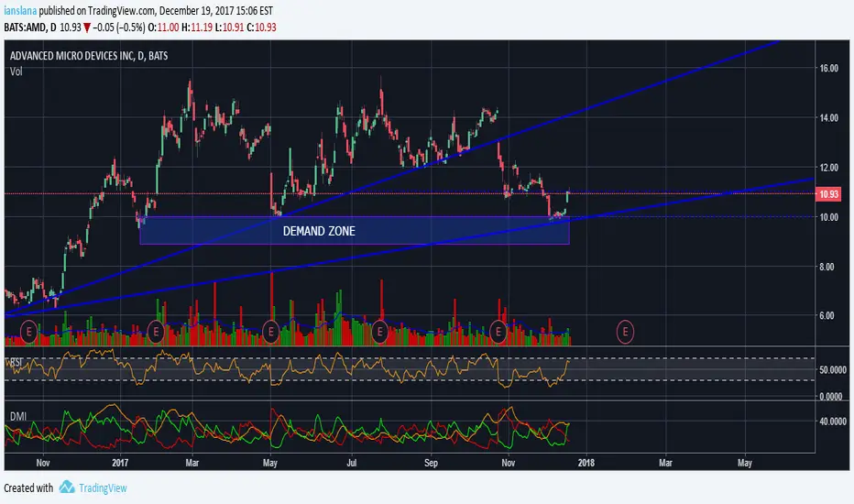This screenshot has width=854, height=504.
Task: Click the earnings marker near July 2017
Action: pos(379,332)
